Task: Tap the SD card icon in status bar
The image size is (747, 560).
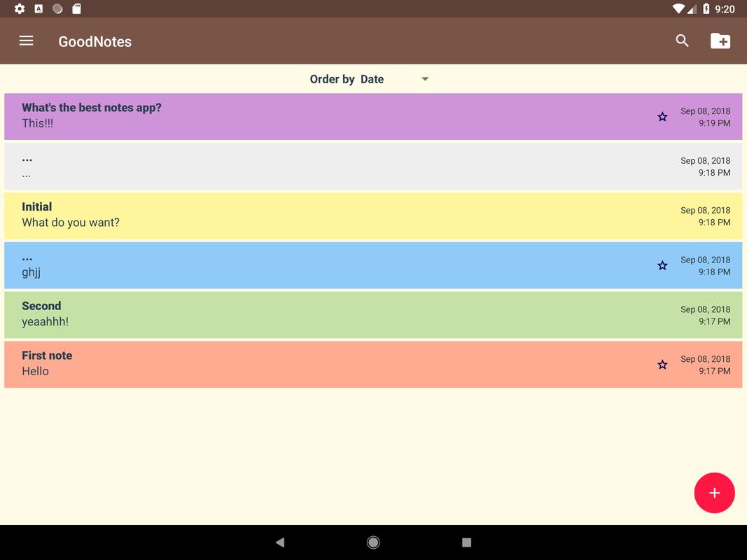Action: point(76,8)
